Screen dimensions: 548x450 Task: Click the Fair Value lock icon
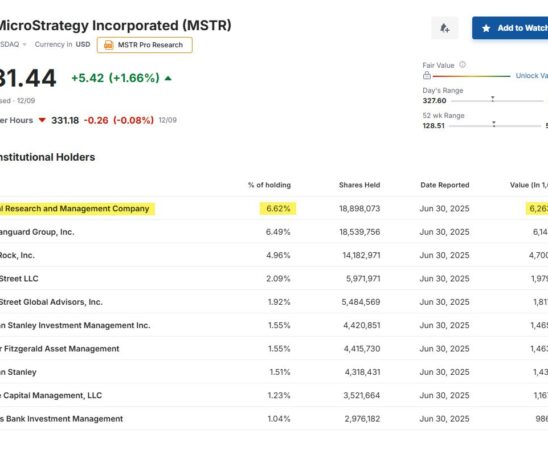(427, 75)
